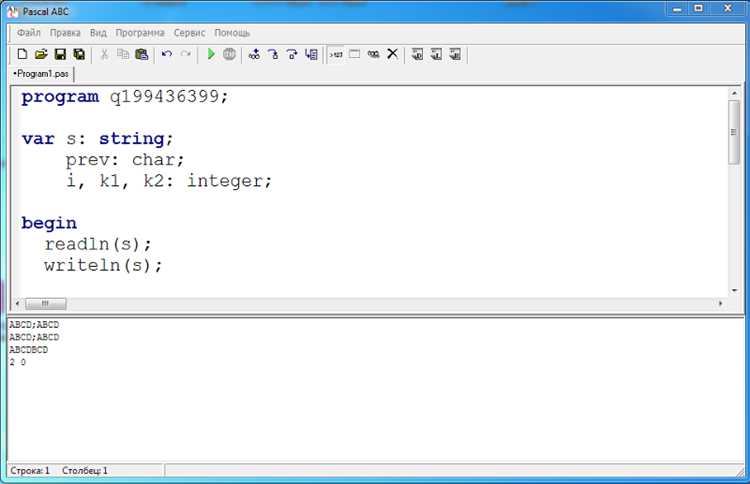Viewport: 750px width, 484px height.
Task: Open the Правка menu
Action: 65,33
